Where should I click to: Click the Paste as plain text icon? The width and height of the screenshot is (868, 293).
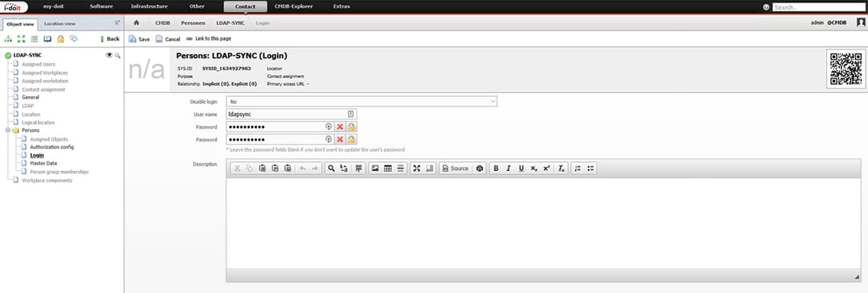(275, 169)
